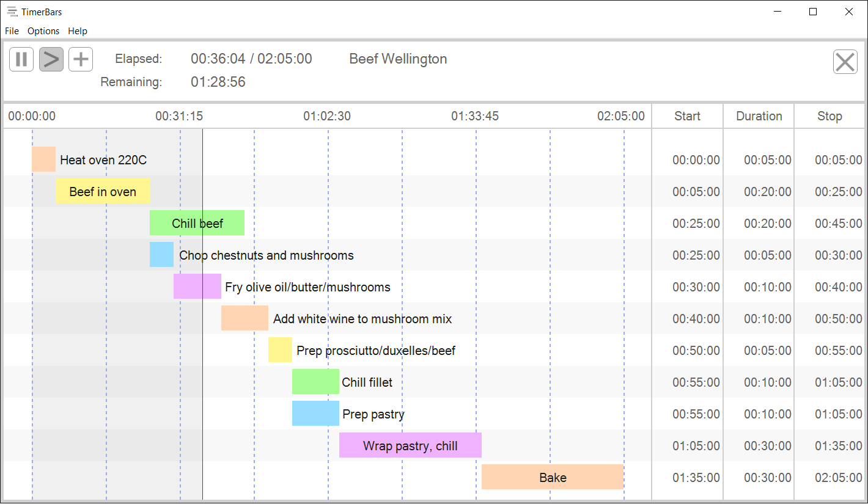868x504 pixels.
Task: Click Prep prosciutto start time 00:50:00
Action: coord(696,351)
